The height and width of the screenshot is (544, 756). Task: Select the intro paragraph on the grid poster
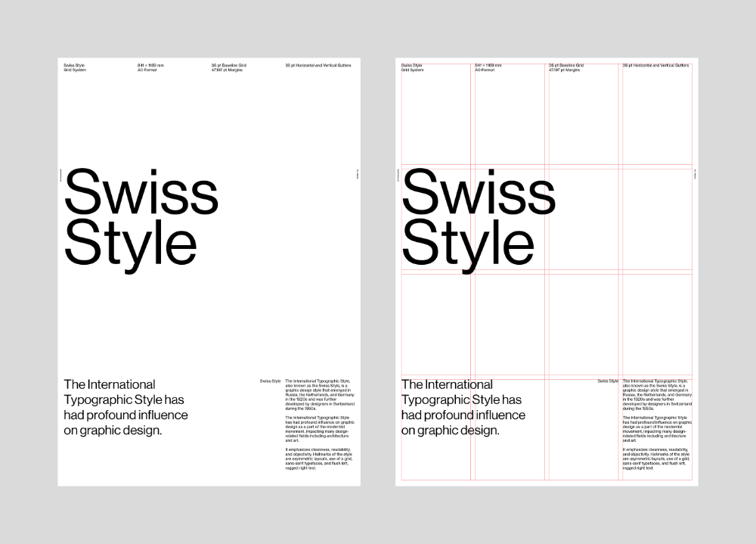tap(463, 407)
